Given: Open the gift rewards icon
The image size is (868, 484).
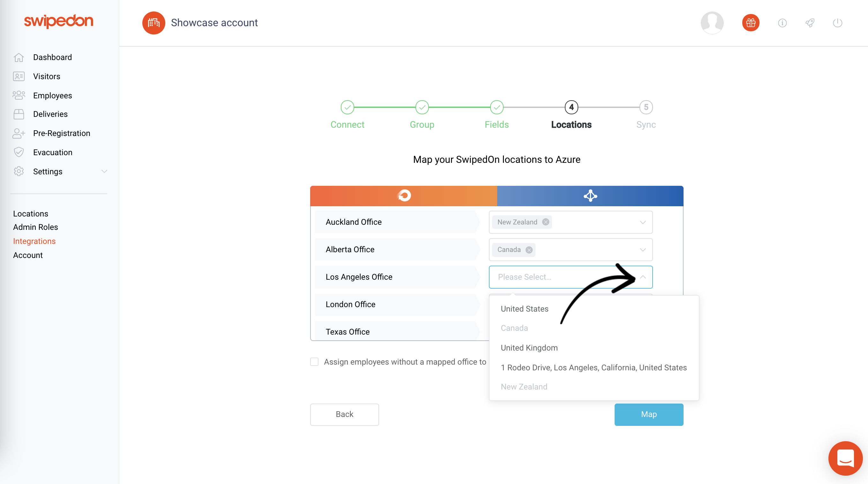Looking at the screenshot, I should [x=751, y=23].
